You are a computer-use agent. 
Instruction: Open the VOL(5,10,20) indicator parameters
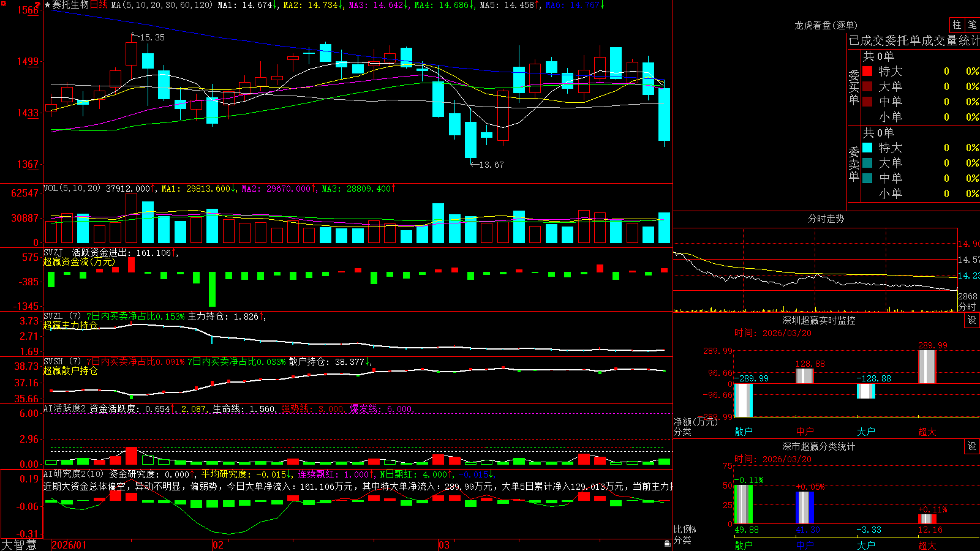[72, 189]
